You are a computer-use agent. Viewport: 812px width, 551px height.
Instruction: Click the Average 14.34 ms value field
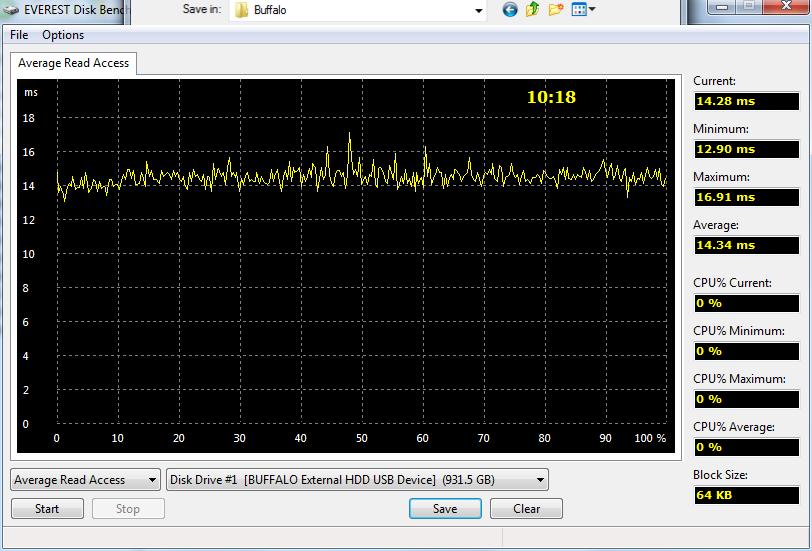pyautogui.click(x=745, y=245)
